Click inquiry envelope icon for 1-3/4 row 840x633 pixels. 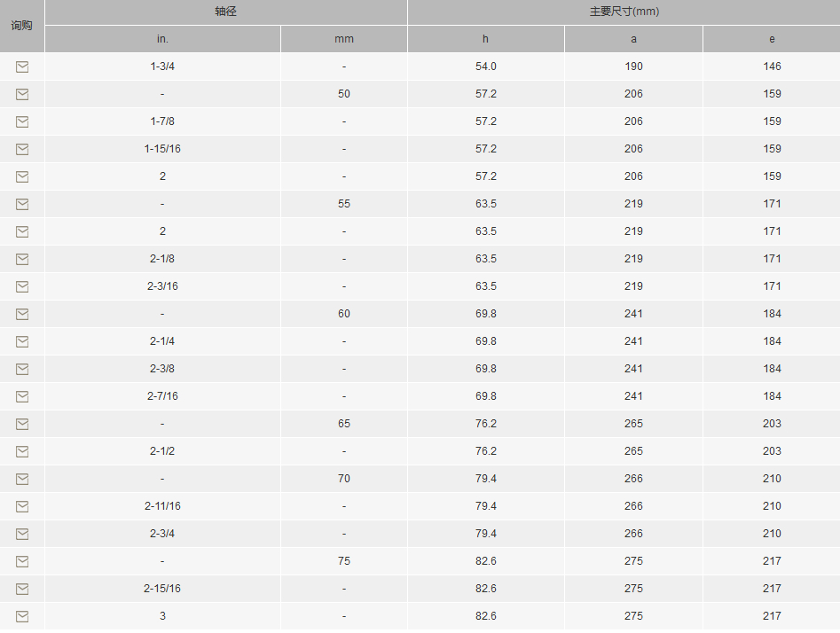(22, 66)
